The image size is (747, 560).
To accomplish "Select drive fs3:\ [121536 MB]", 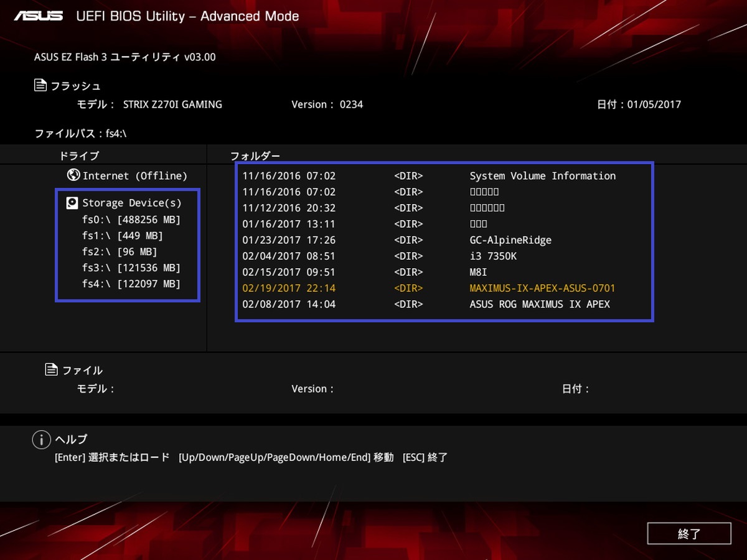I will click(131, 268).
